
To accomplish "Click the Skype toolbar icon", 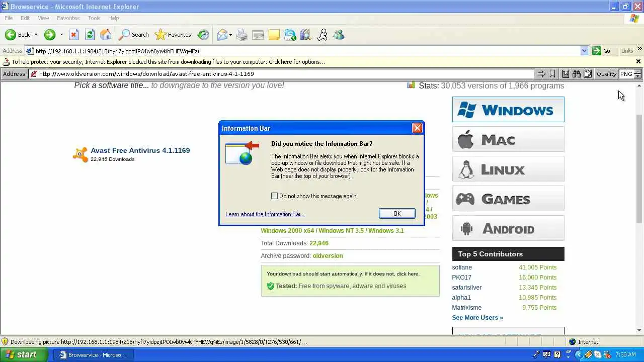I will pos(290,35).
